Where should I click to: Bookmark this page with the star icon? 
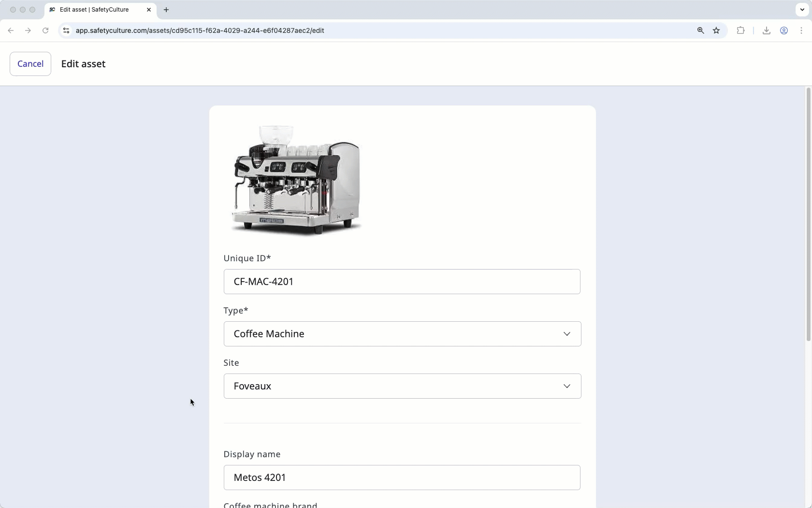[x=716, y=30]
